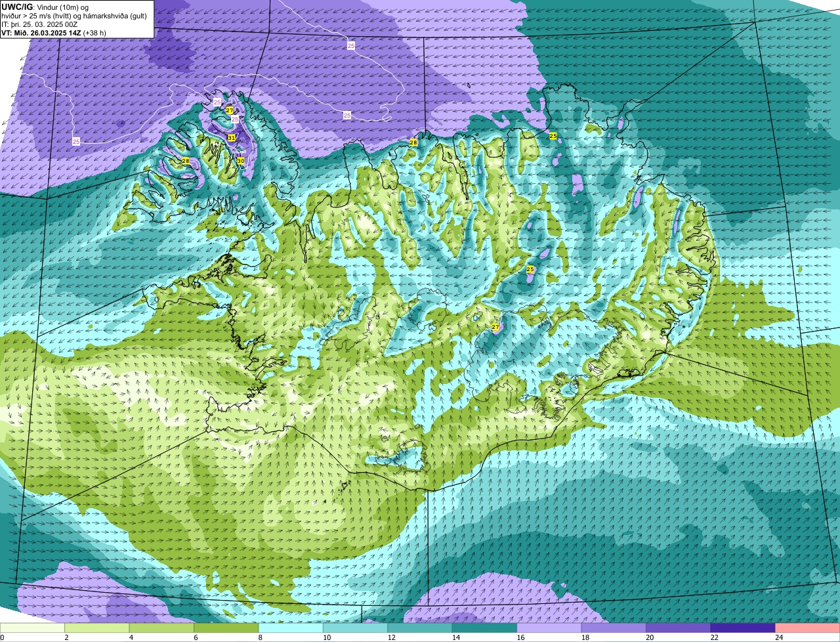Click the 0–2 m/s palest legend swatch
Screen dimensions: 840x642
pos(33,628)
